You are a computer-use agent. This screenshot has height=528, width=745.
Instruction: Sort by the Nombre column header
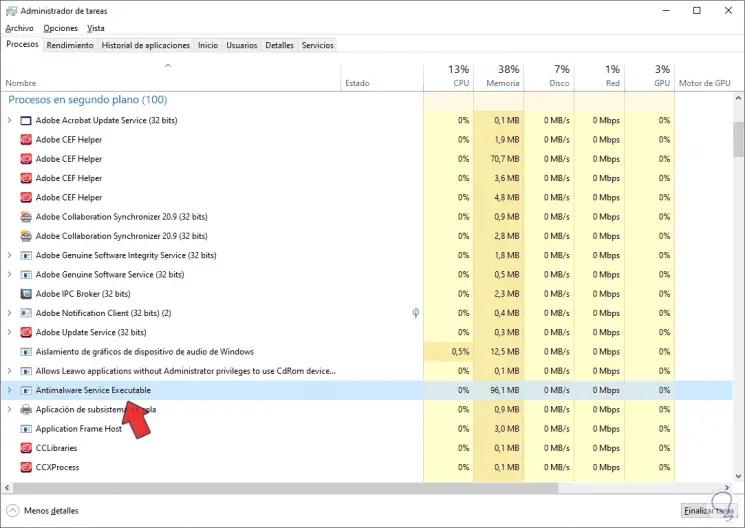pyautogui.click(x=171, y=77)
